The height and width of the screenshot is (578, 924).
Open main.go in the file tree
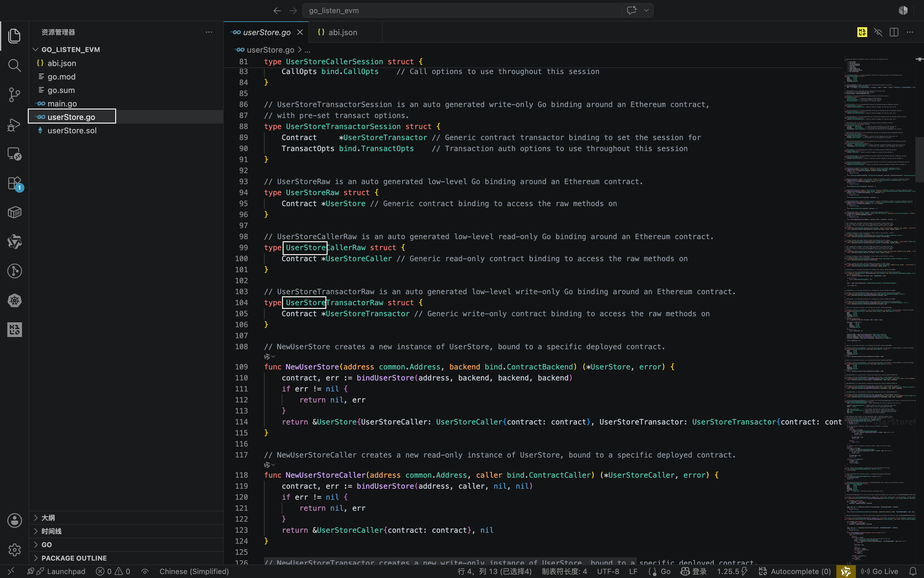pyautogui.click(x=127, y=104)
